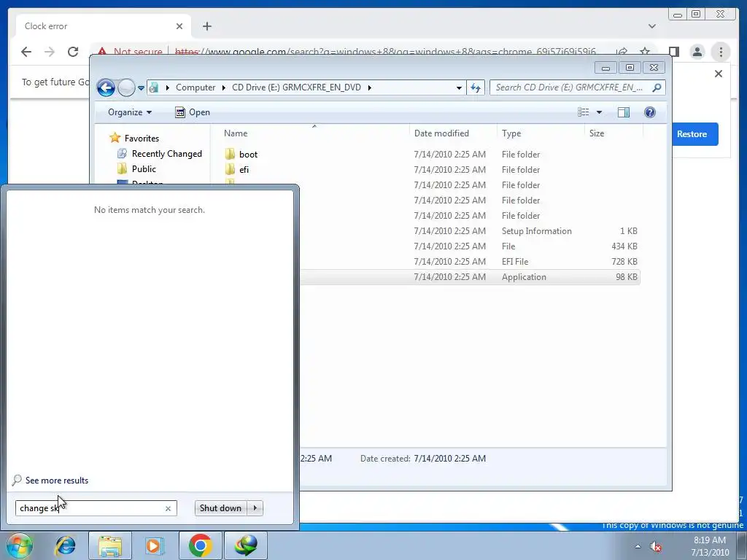Switch to Chrome via its taskbar icon
The width and height of the screenshot is (747, 560).
200,545
